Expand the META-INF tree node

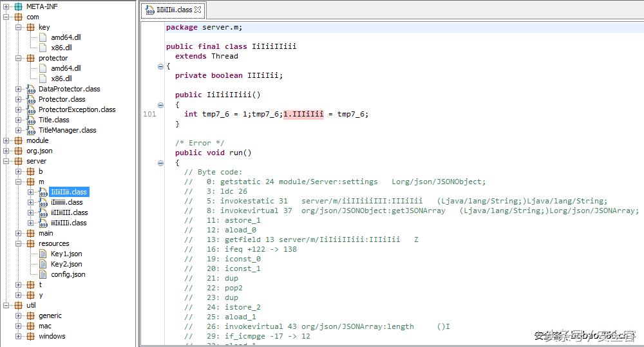[x=6, y=6]
